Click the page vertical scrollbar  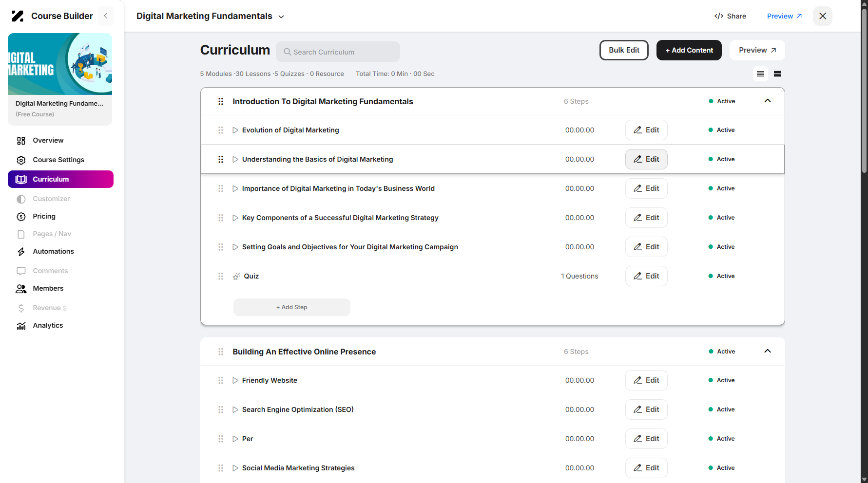tap(865, 92)
